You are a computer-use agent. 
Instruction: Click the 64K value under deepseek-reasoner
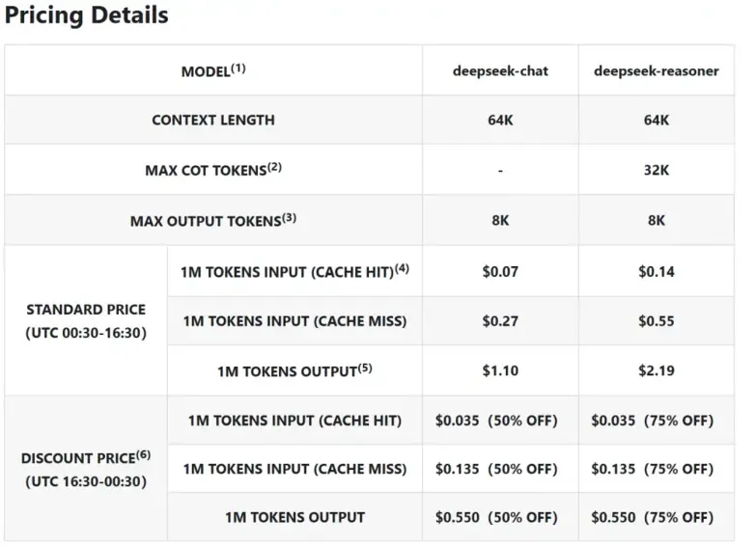[x=657, y=120]
